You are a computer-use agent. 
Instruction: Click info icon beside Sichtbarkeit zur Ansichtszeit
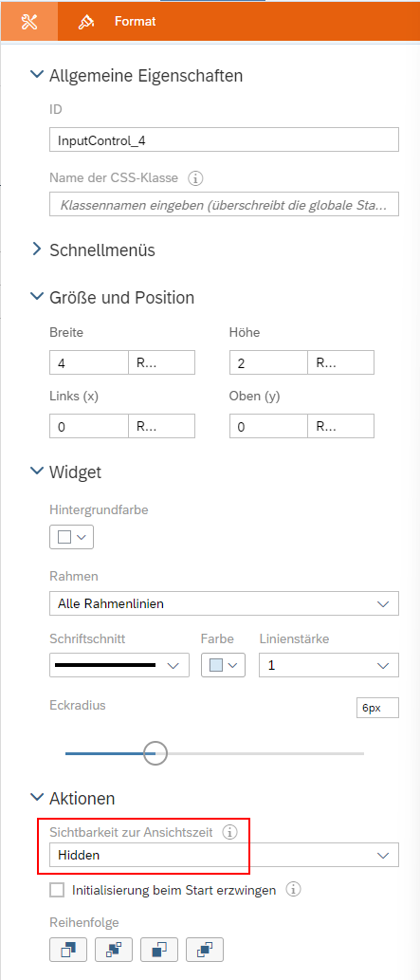(x=230, y=832)
